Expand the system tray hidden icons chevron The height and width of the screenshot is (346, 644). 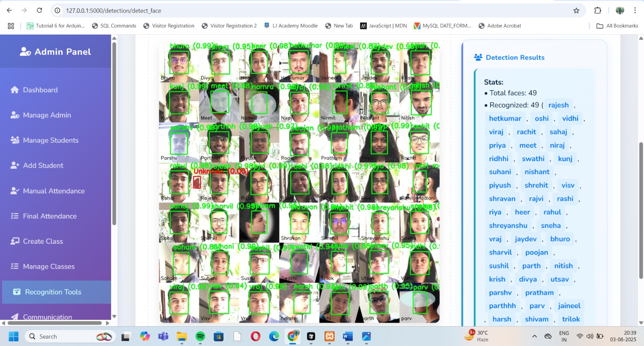point(535,336)
